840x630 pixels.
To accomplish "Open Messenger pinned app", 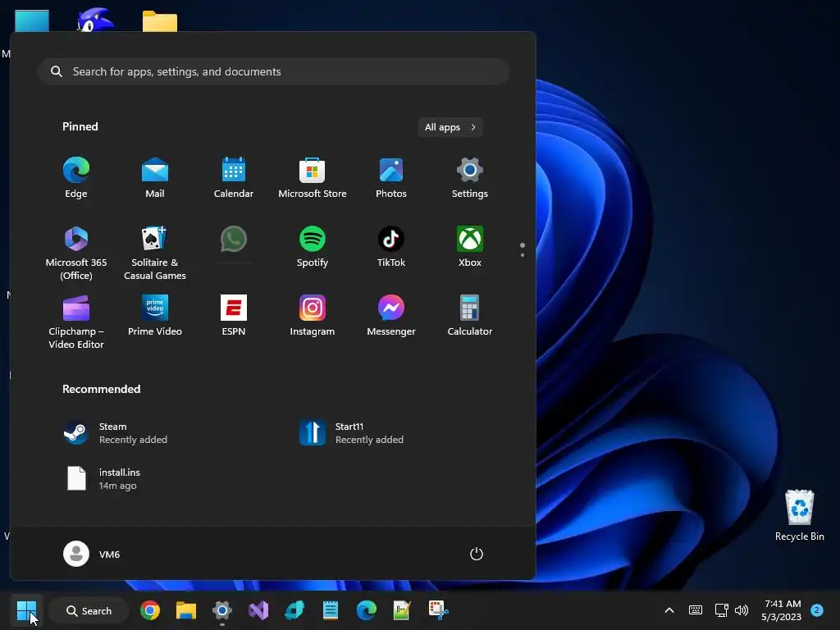I will click(x=391, y=316).
